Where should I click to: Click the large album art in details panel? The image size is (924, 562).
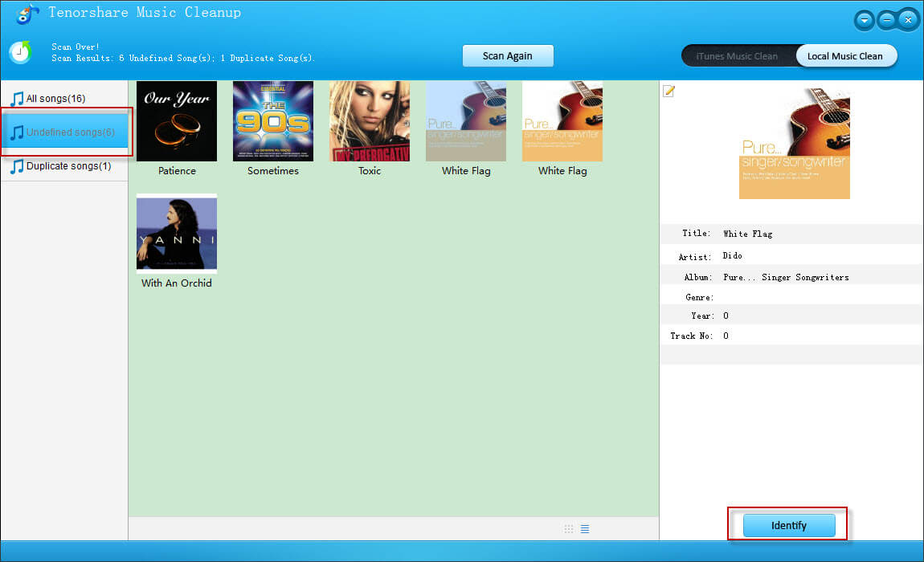pyautogui.click(x=795, y=143)
